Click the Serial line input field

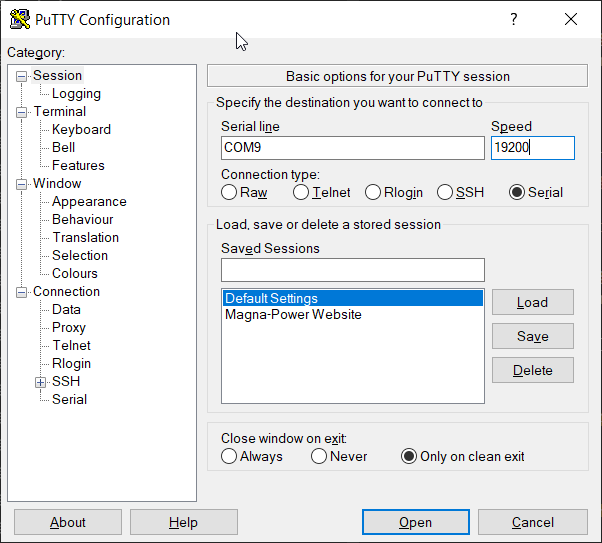352,148
